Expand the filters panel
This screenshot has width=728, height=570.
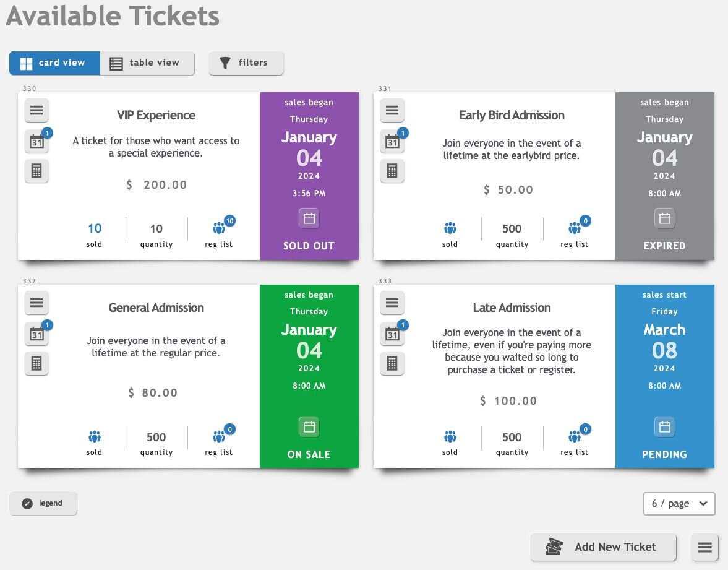[x=246, y=63]
